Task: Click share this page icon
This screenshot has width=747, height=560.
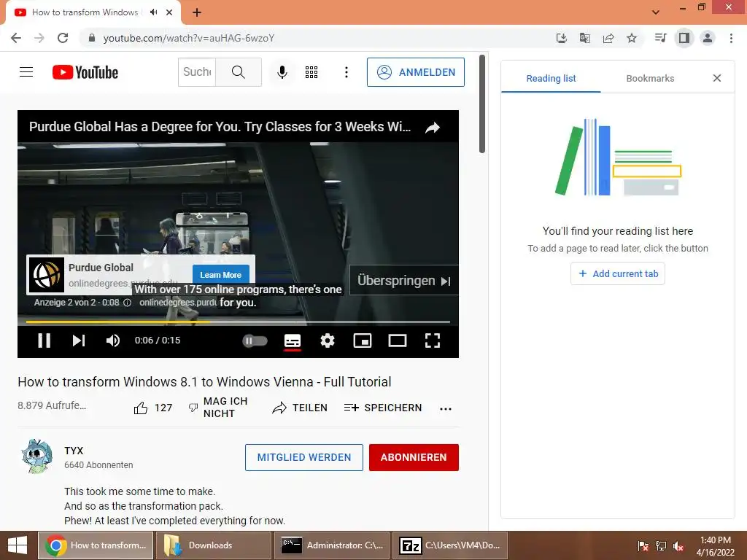Action: tap(608, 38)
